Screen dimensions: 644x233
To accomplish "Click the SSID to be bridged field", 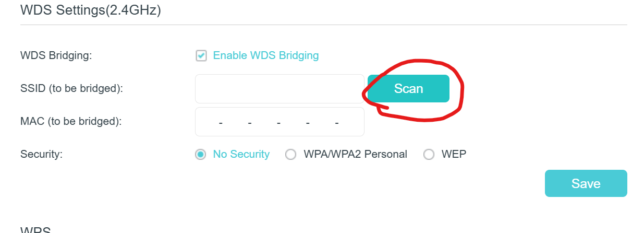I will point(279,89).
